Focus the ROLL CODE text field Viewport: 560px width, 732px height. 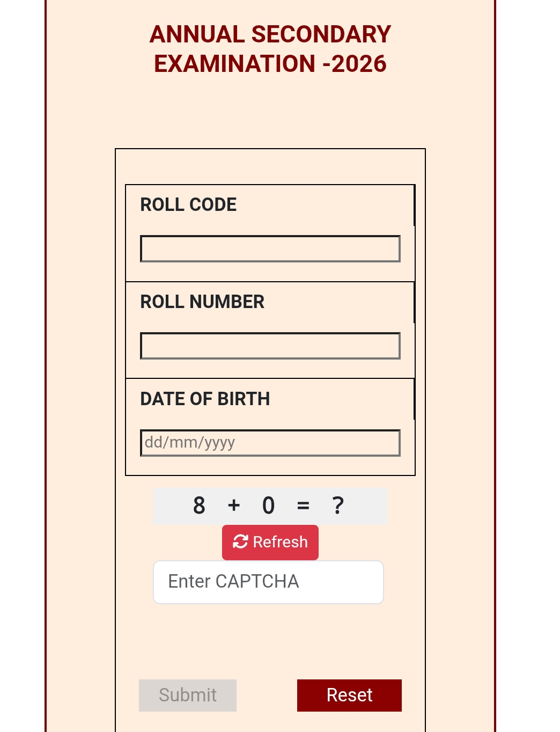click(270, 249)
